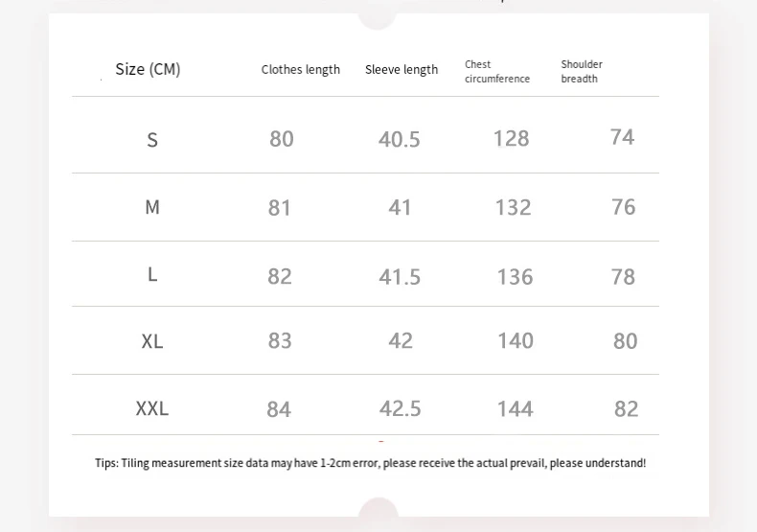
Task: Select clothes length 81 for size M
Action: [x=280, y=208]
